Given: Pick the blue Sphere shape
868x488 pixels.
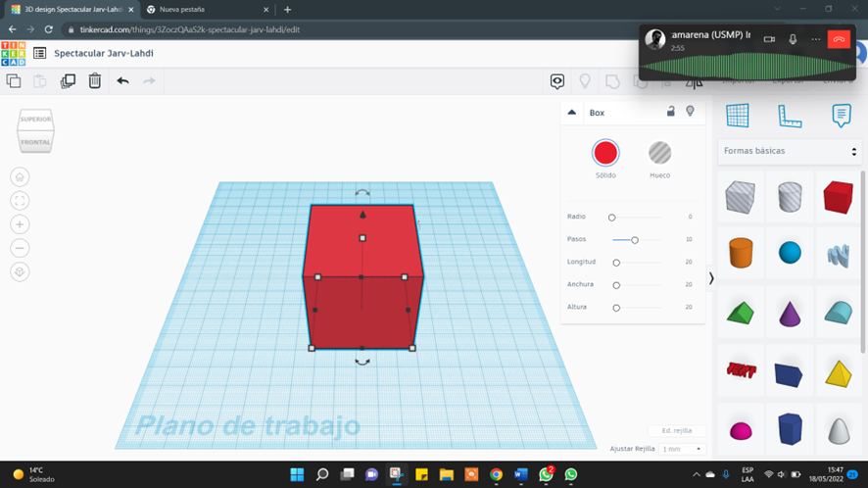Looking at the screenshot, I should 790,253.
